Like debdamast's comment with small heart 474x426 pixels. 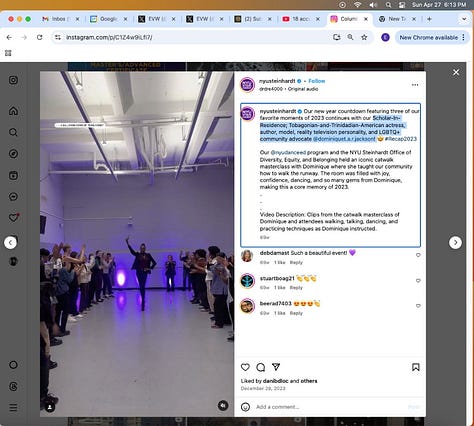(418, 255)
